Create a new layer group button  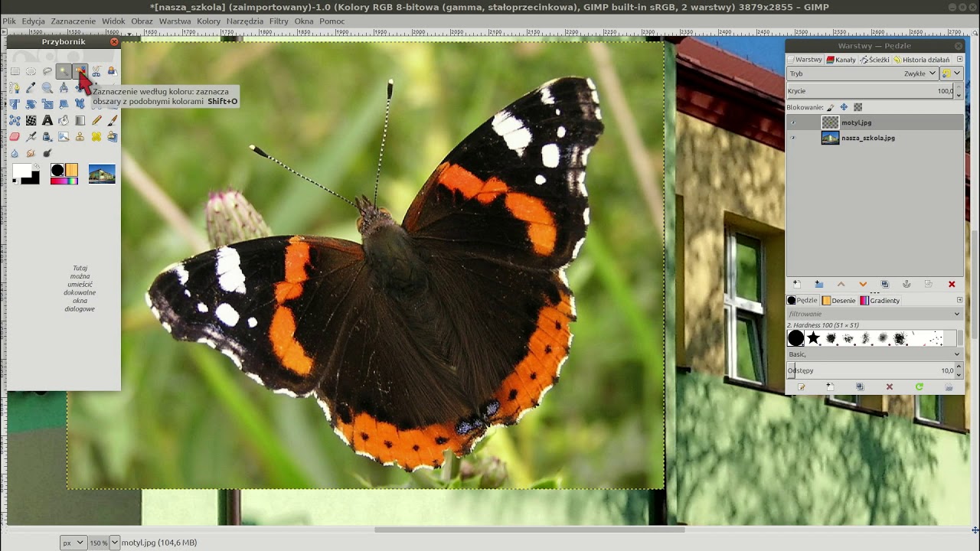pos(819,285)
